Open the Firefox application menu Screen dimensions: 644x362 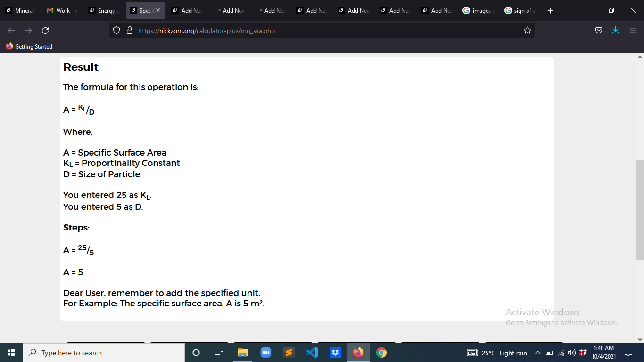[x=633, y=31]
